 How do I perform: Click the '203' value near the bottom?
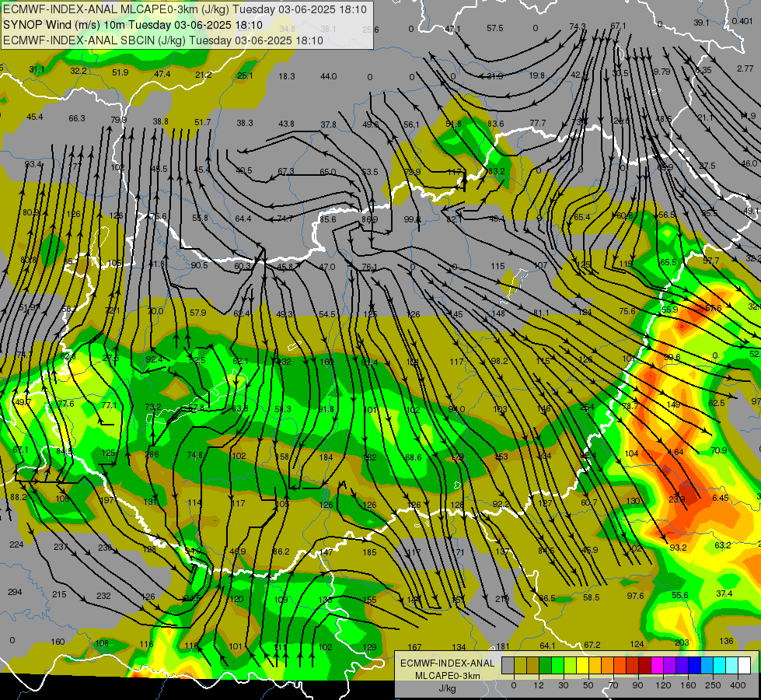click(x=682, y=642)
